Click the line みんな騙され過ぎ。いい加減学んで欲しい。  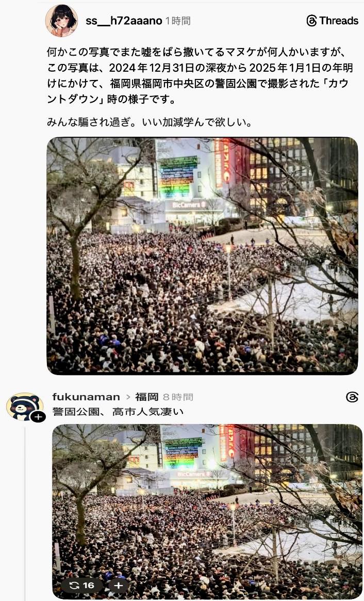(x=150, y=122)
